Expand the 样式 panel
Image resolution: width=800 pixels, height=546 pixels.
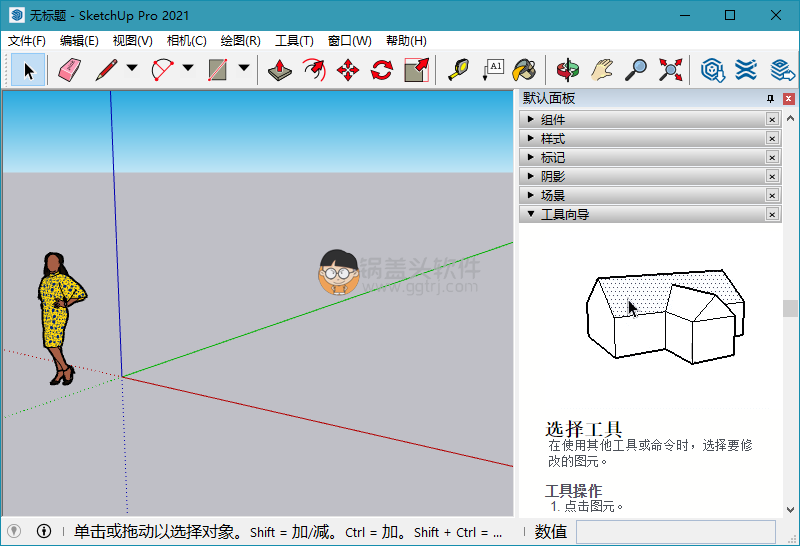click(x=650, y=138)
